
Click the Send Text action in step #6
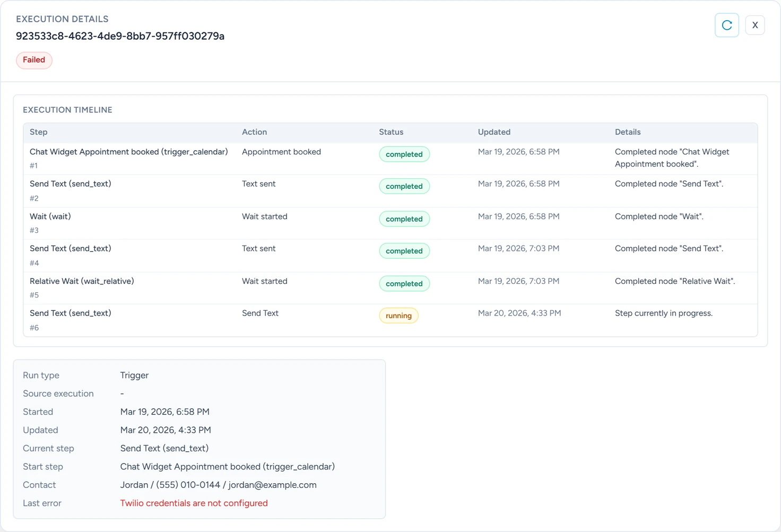pos(260,313)
